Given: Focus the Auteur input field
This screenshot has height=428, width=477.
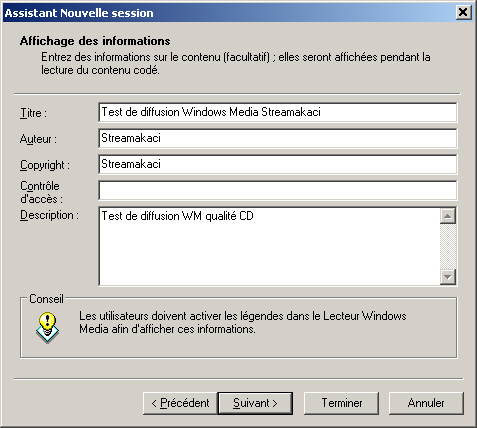Looking at the screenshot, I should tap(278, 138).
